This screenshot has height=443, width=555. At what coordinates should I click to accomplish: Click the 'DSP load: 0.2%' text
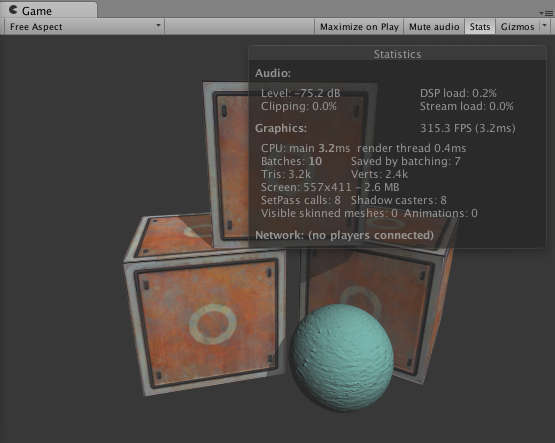(458, 93)
